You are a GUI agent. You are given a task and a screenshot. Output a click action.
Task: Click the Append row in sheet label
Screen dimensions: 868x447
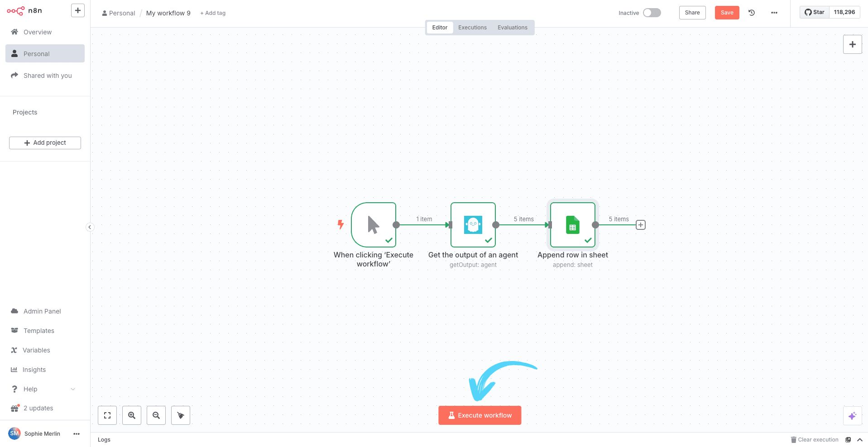573,255
